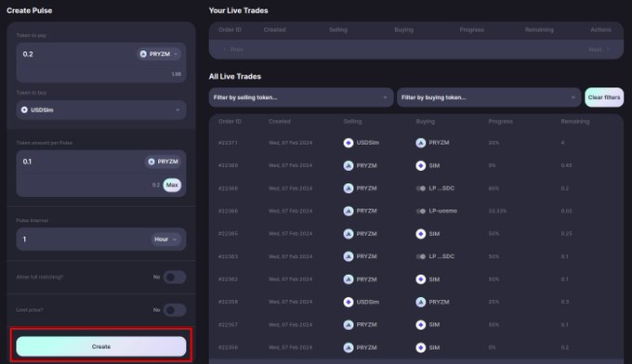Turn on the Limit price toggle
Image resolution: width=632 pixels, height=364 pixels.
(x=175, y=310)
